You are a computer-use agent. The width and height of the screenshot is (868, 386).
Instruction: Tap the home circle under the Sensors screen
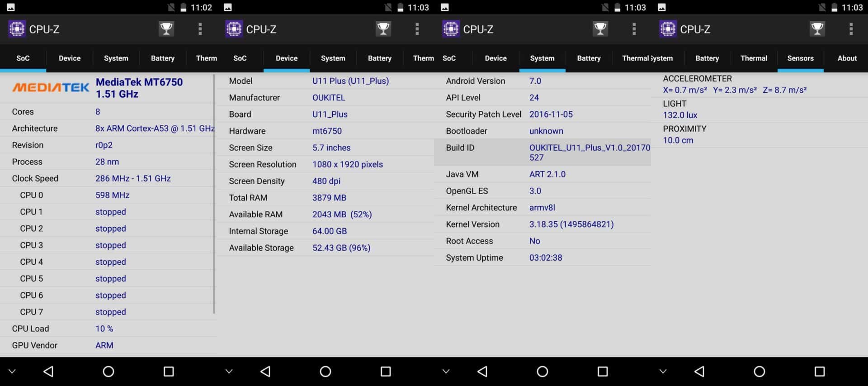[x=759, y=372]
